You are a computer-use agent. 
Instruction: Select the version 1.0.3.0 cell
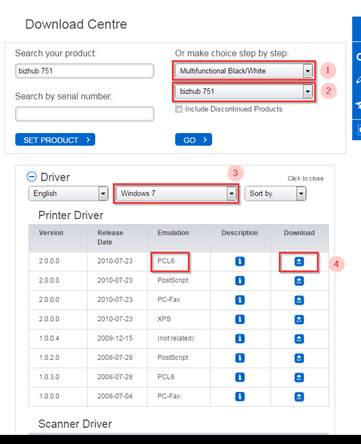49,377
